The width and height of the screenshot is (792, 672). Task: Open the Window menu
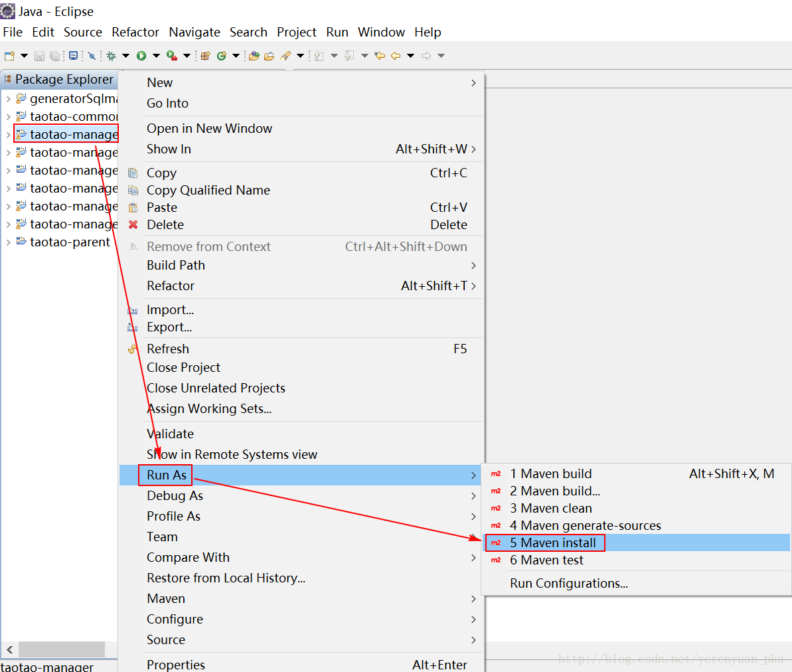(381, 33)
